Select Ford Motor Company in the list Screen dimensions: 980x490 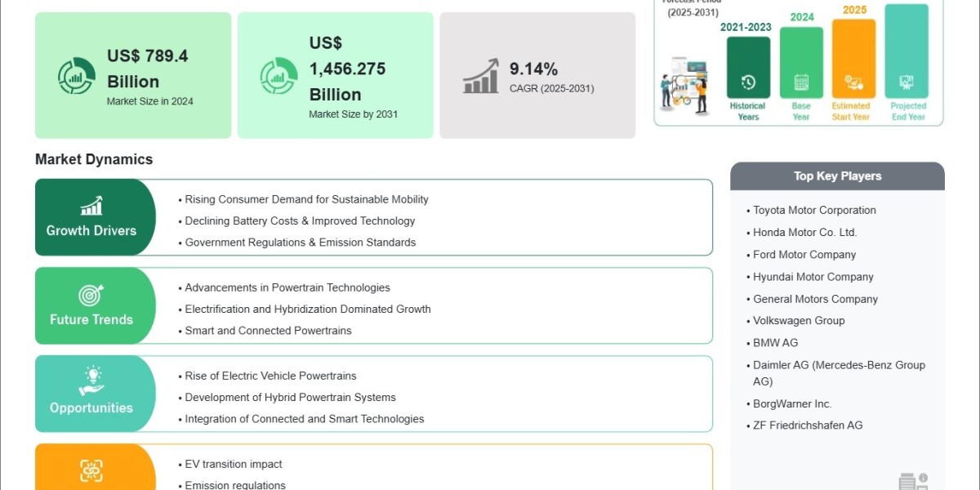click(x=804, y=254)
